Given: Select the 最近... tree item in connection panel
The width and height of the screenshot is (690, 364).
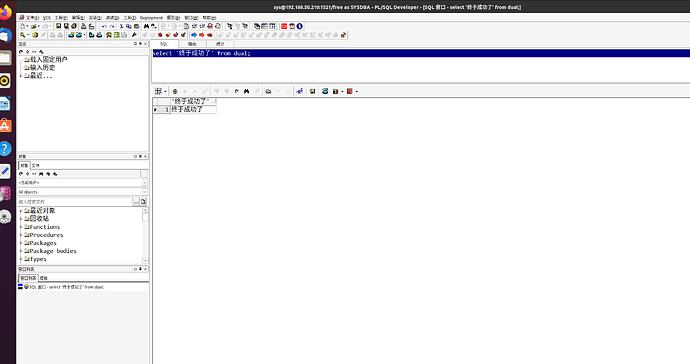Looking at the screenshot, I should coord(40,76).
